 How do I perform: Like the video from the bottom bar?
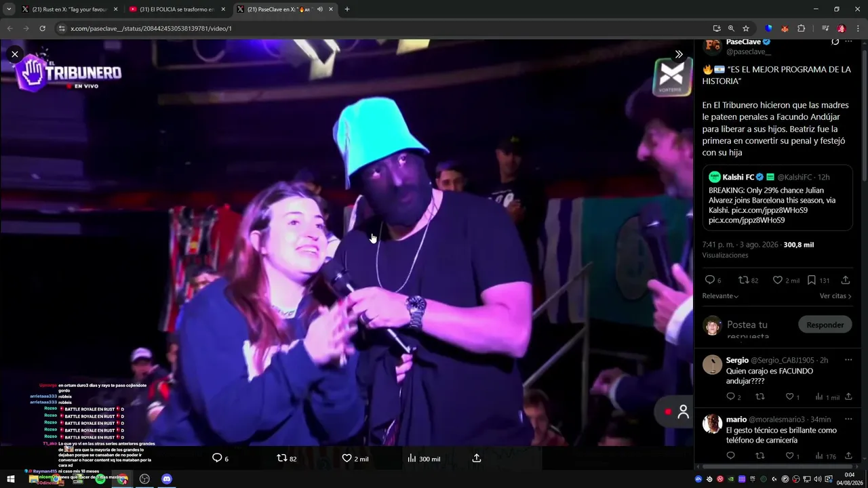(x=355, y=458)
